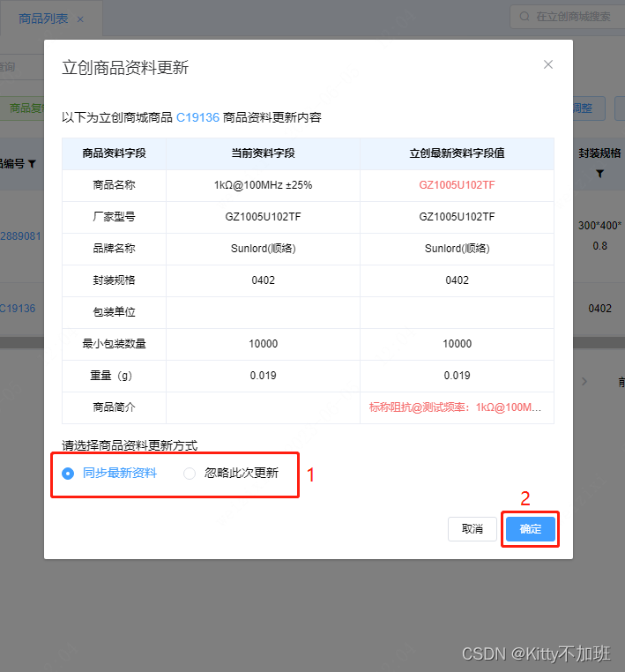625x672 pixels.
Task: Filter the 封装规格 column in background table
Action: (599, 174)
